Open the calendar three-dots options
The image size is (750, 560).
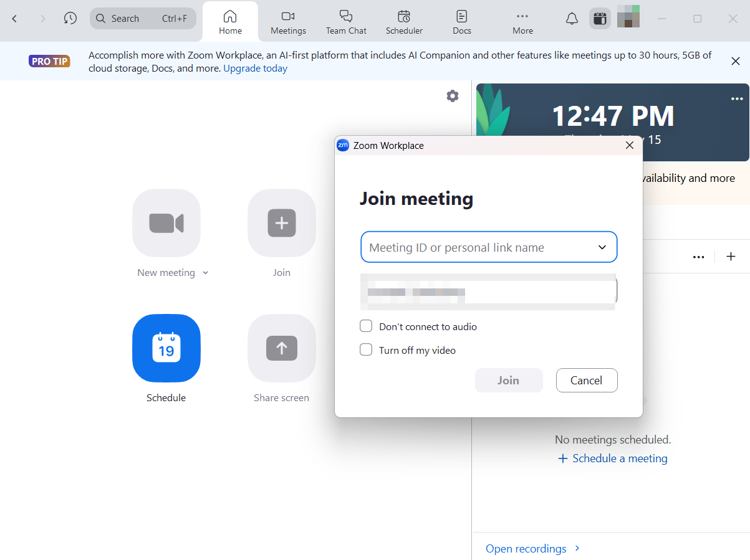pyautogui.click(x=699, y=257)
